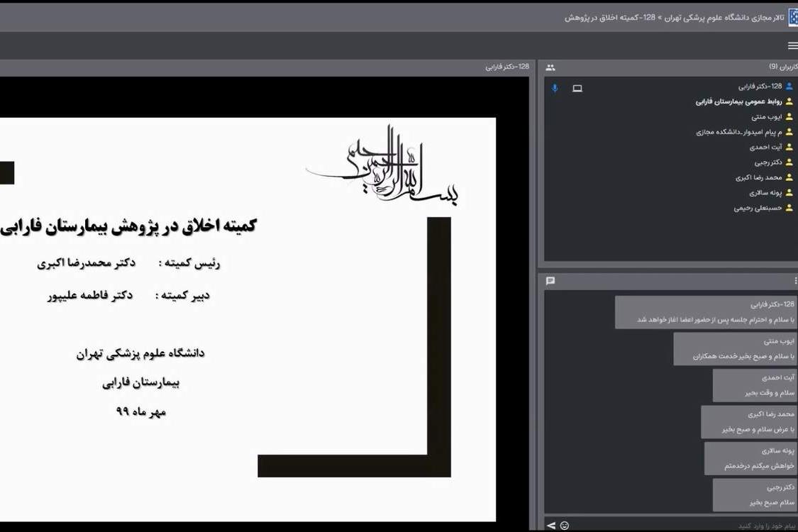The image size is (798, 532).
Task: Toggle the status icon beside آیت احمدی
Action: [x=789, y=147]
